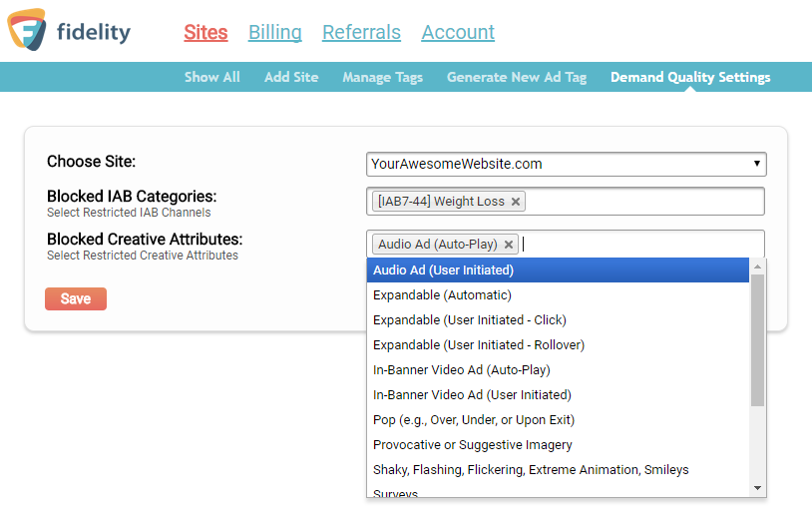Open Generate New Ad Tag link
The image size is (812, 530).
click(517, 77)
